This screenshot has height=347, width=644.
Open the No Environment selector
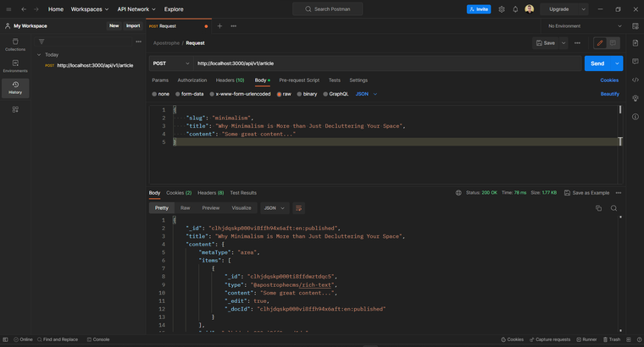(x=584, y=26)
